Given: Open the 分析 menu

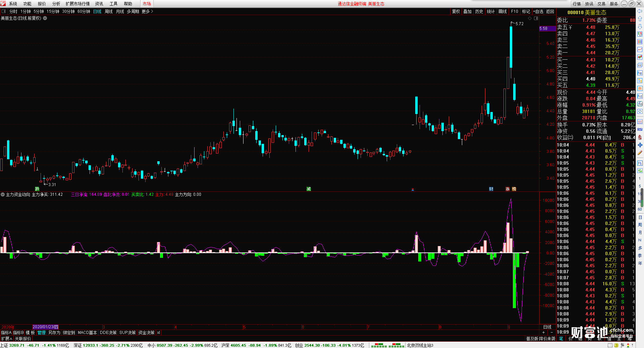Looking at the screenshot, I should click(x=56, y=4).
